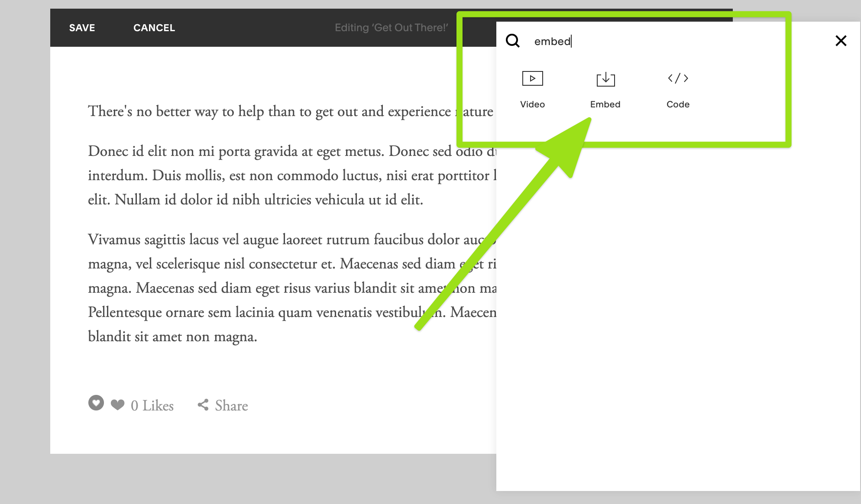Click the '0 Likes' counter
The width and height of the screenshot is (861, 504).
tap(152, 406)
